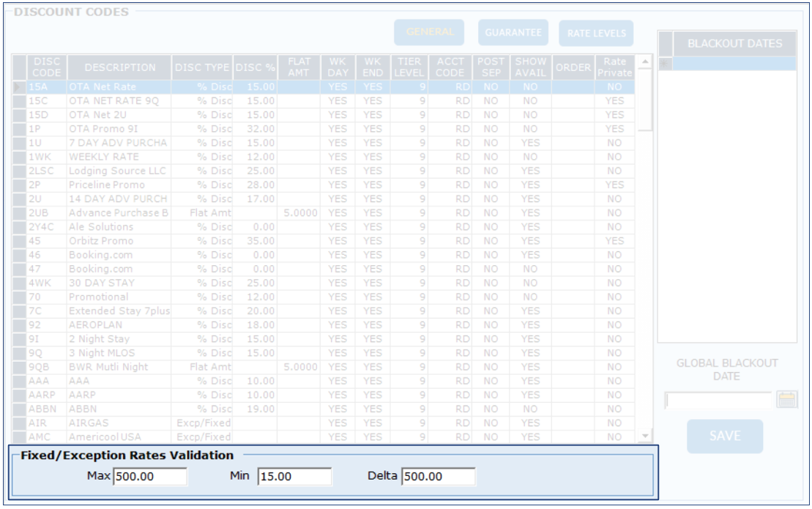Switch to the GUARANTEE tab

tap(513, 32)
